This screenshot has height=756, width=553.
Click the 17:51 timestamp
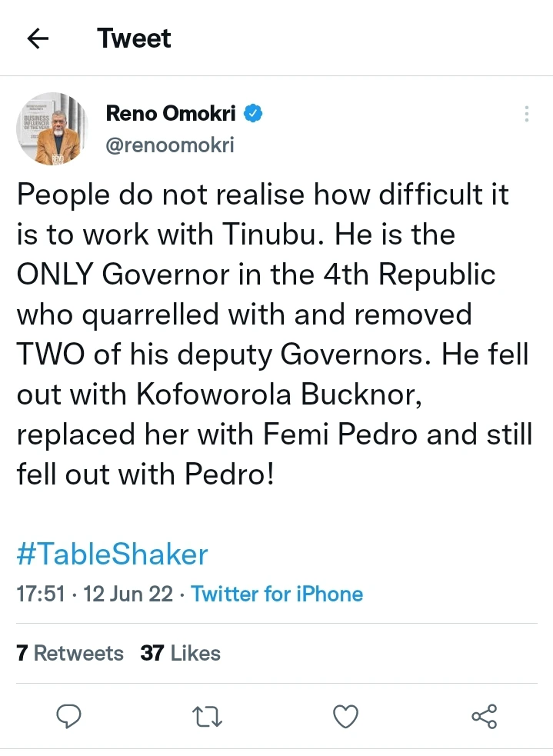[x=41, y=594]
